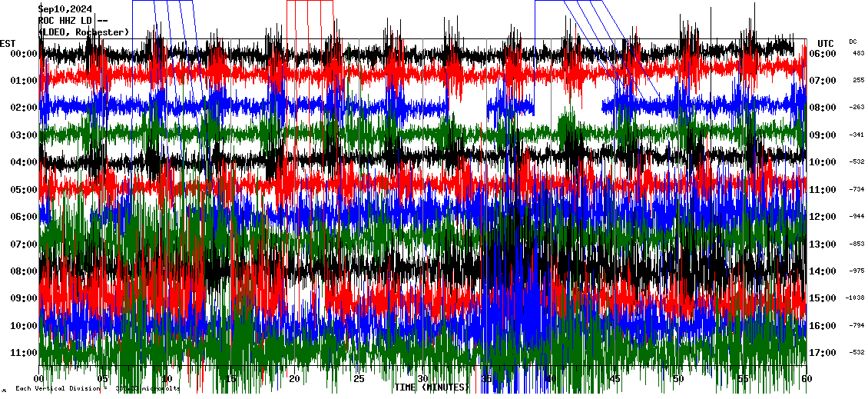Viewport: 868px width, 399px height.
Task: Click the 06:00 UTC hour label
Action: [x=823, y=54]
